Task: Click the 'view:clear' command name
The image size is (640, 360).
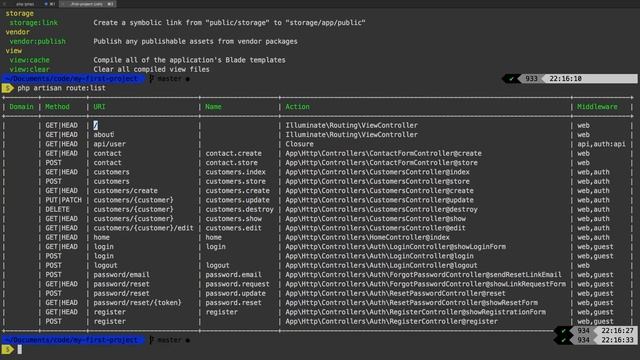Action: click(x=29, y=69)
